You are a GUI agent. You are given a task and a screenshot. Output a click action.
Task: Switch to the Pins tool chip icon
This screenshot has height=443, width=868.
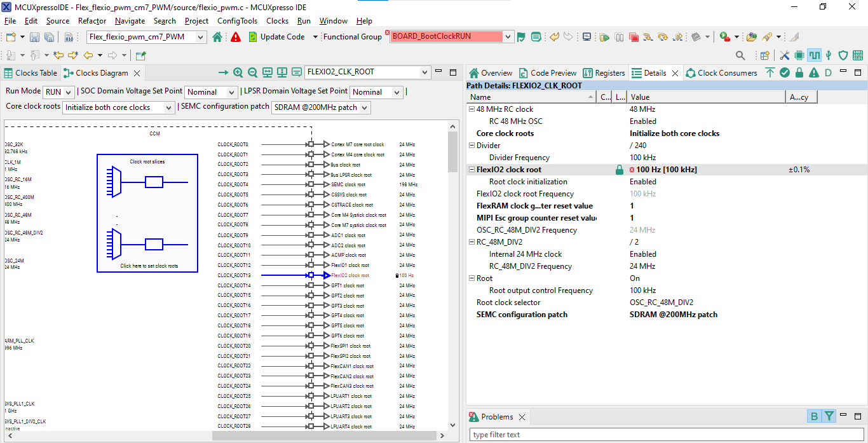coord(799,55)
